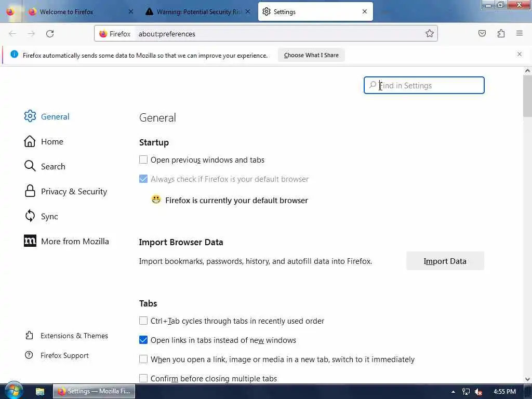Click the network tray icon

[466, 392]
